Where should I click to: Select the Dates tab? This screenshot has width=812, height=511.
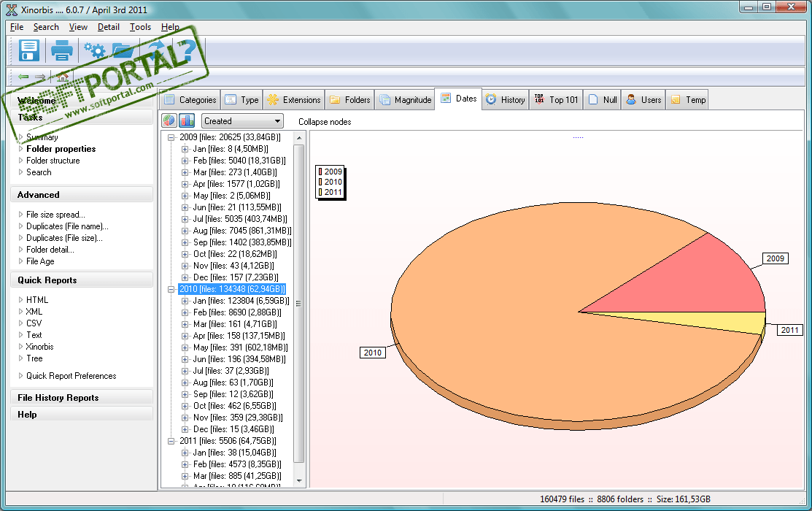point(458,99)
